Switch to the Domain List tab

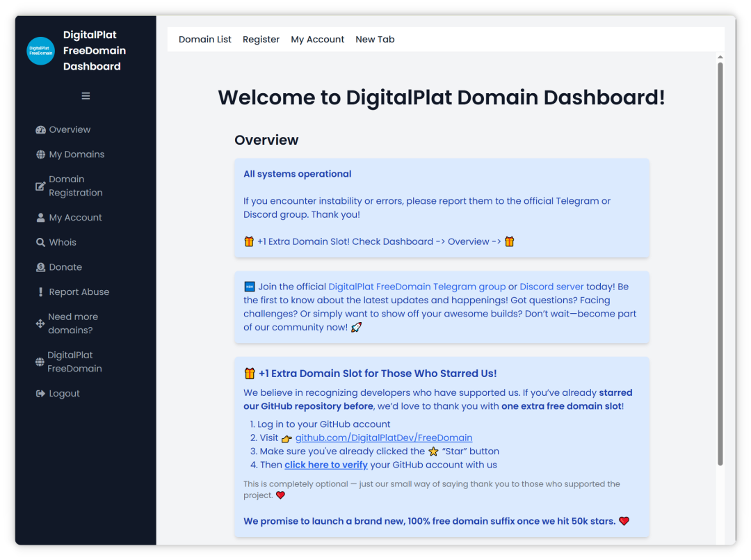(x=205, y=40)
